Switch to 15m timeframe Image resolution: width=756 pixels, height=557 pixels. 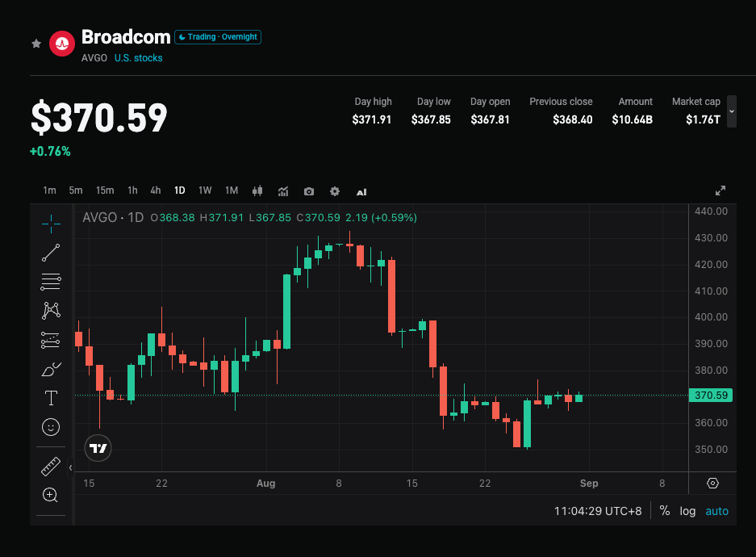click(105, 191)
